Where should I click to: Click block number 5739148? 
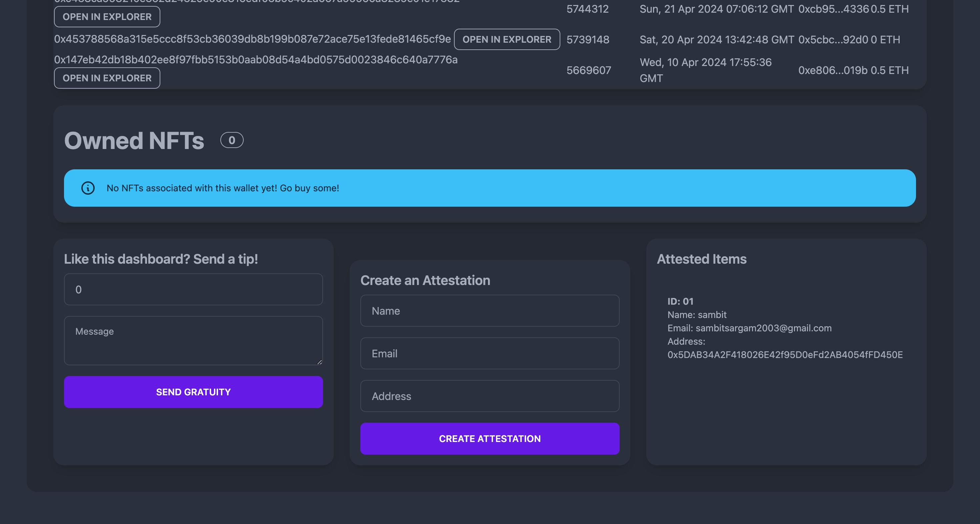(x=588, y=39)
